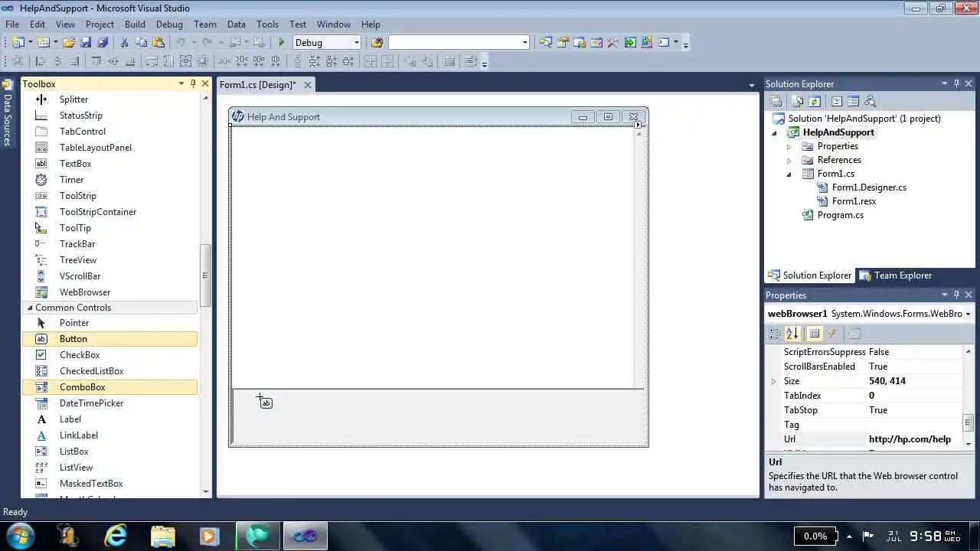
Task: Click the Windows Start button
Action: pos(20,535)
